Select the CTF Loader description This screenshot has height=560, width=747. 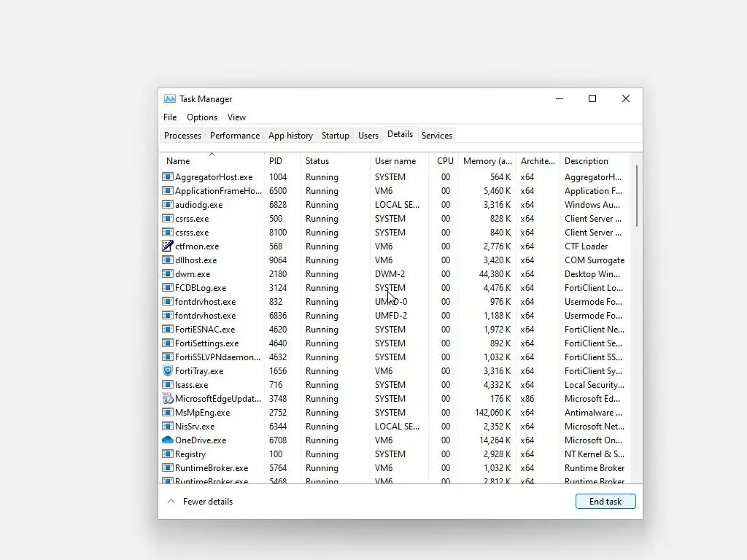(x=586, y=246)
